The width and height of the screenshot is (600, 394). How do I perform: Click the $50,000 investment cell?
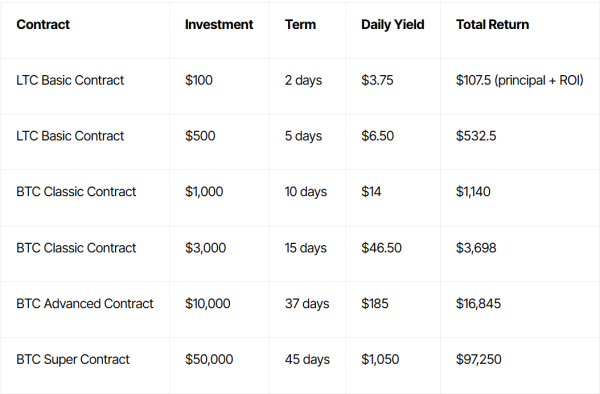[x=209, y=360]
